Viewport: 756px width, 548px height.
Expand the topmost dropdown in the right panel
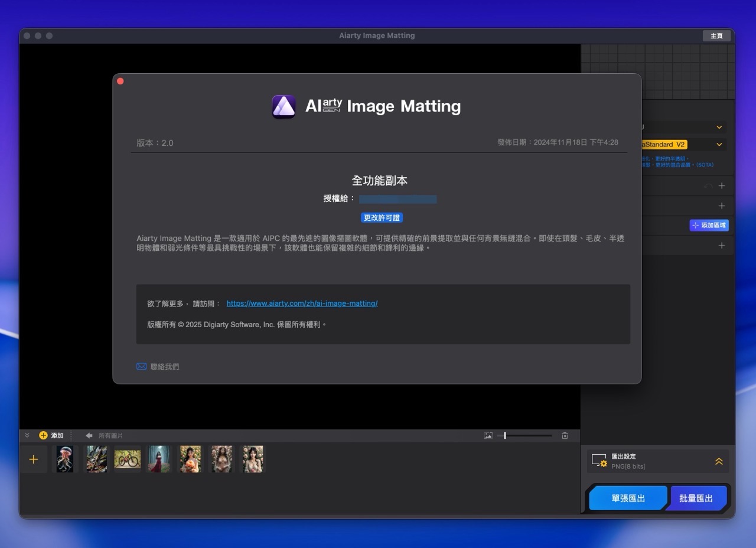pyautogui.click(x=719, y=127)
